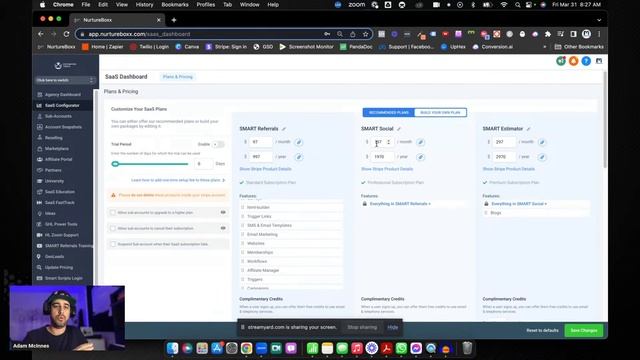Check allow sub-accounts to upgrade plan

pyautogui.click(x=113, y=213)
